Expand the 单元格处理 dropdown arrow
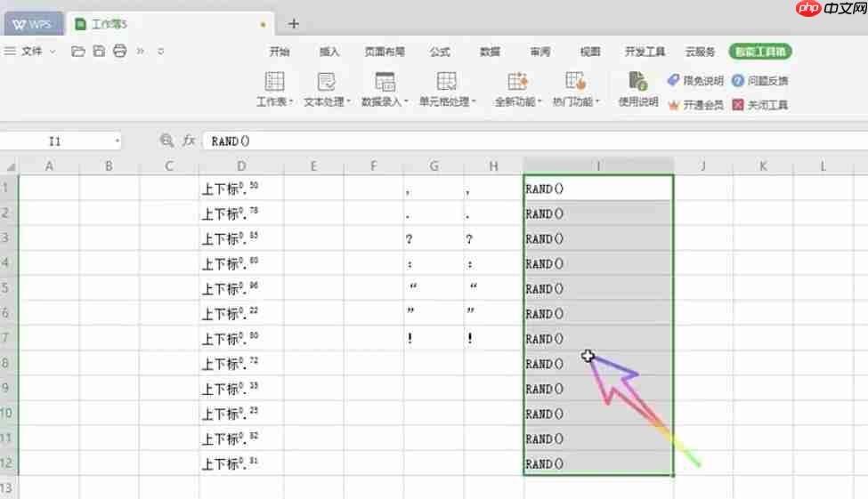 (474, 102)
